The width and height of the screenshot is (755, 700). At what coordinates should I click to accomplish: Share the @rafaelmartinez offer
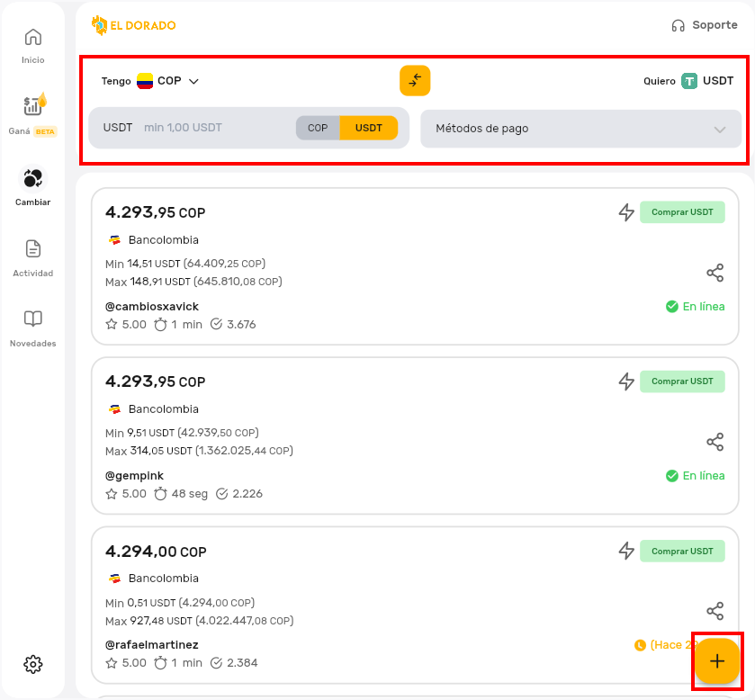(x=715, y=611)
